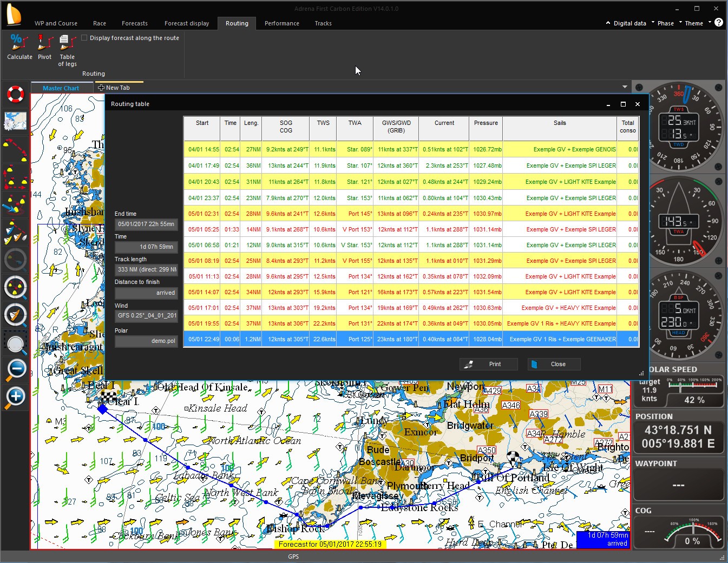728x563 pixels.
Task: Click the Sails column header
Action: tap(560, 129)
